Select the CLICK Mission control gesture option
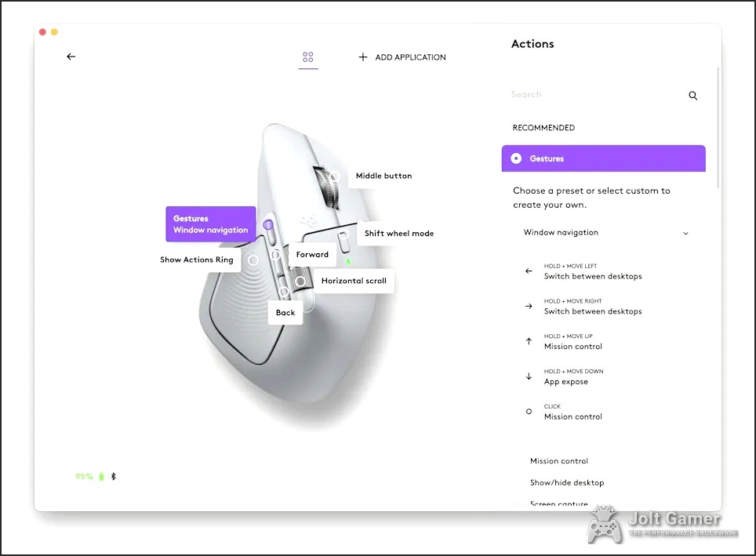 coord(572,412)
